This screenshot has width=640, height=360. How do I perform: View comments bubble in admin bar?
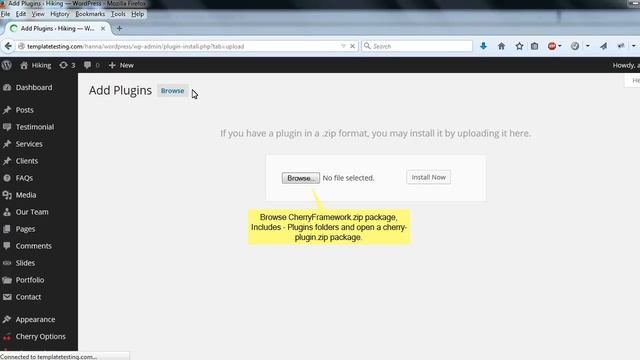91,65
